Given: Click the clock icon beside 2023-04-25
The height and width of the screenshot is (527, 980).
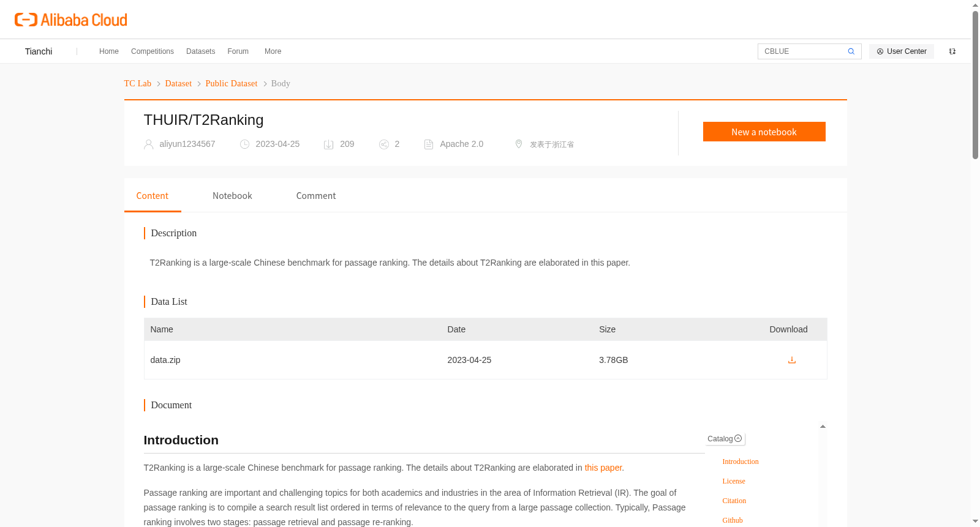Looking at the screenshot, I should (245, 144).
